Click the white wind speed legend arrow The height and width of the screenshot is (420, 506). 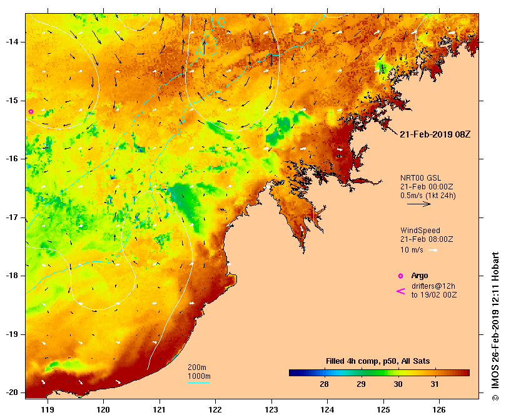click(433, 250)
